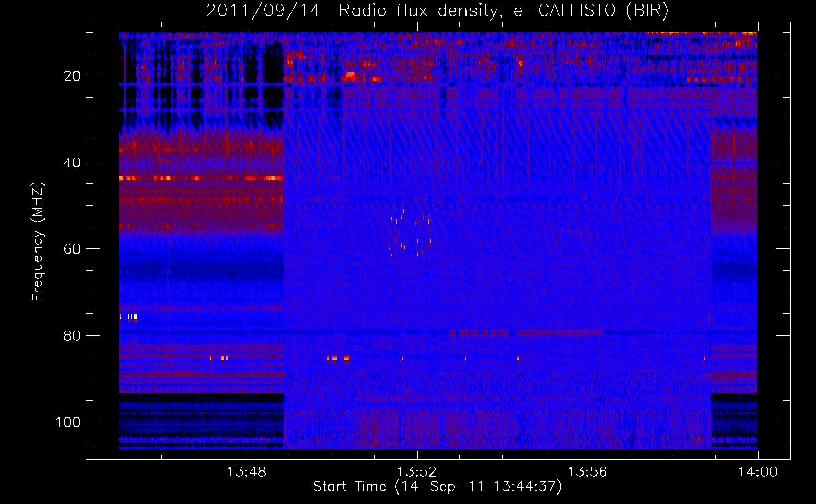Click the ring-shaped burst pattern near 55 MHz
Viewport: 816px width, 504px height.
pyautogui.click(x=411, y=231)
